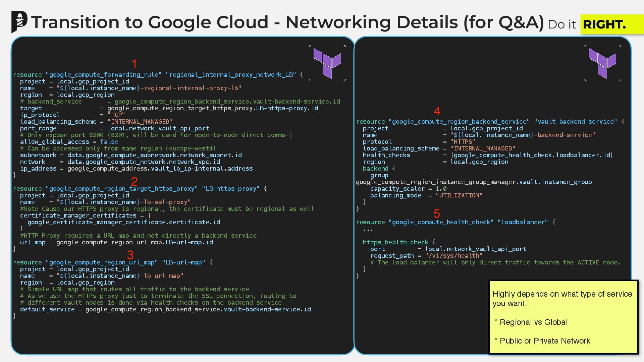Click "google_compute_region_url_map" resource type text
644x362 pixels.
tap(102, 262)
